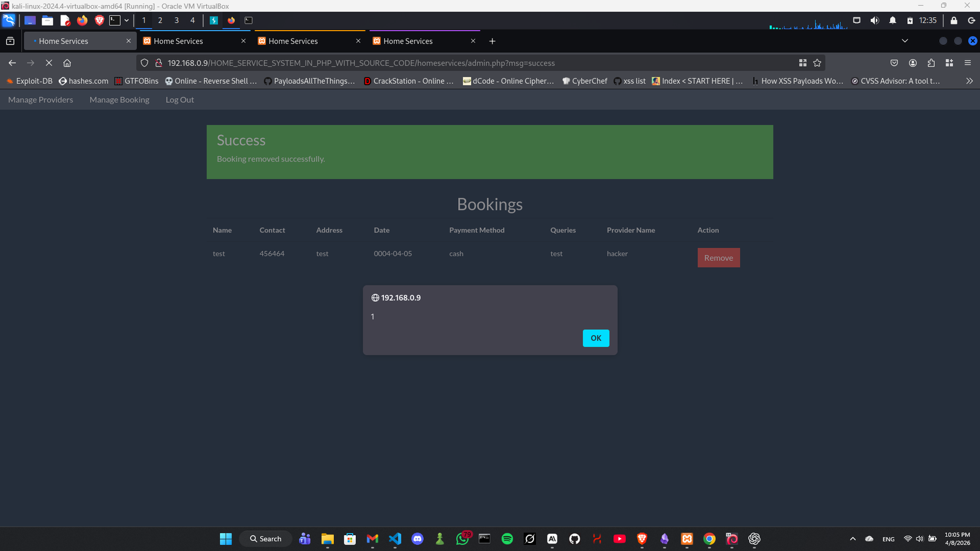
Task: Expand the List all tabs chevron
Action: [x=905, y=41]
